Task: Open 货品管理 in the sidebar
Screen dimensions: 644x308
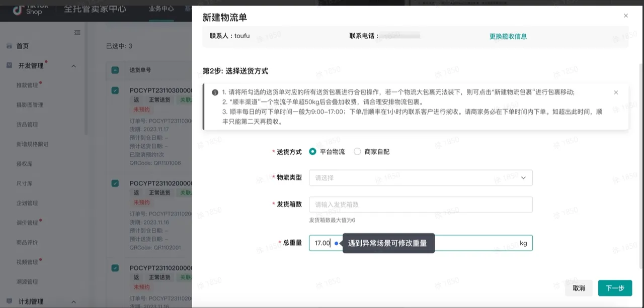Action: [27, 125]
